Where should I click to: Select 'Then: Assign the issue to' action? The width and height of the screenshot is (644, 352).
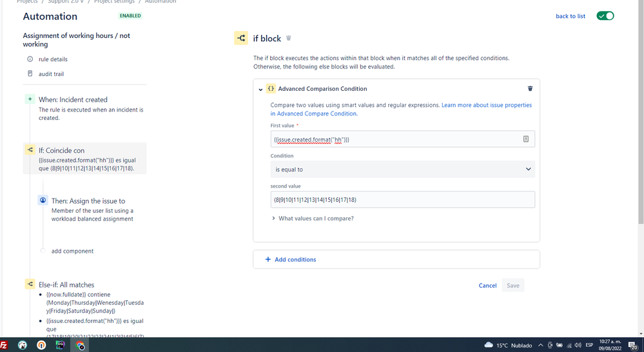click(92, 210)
